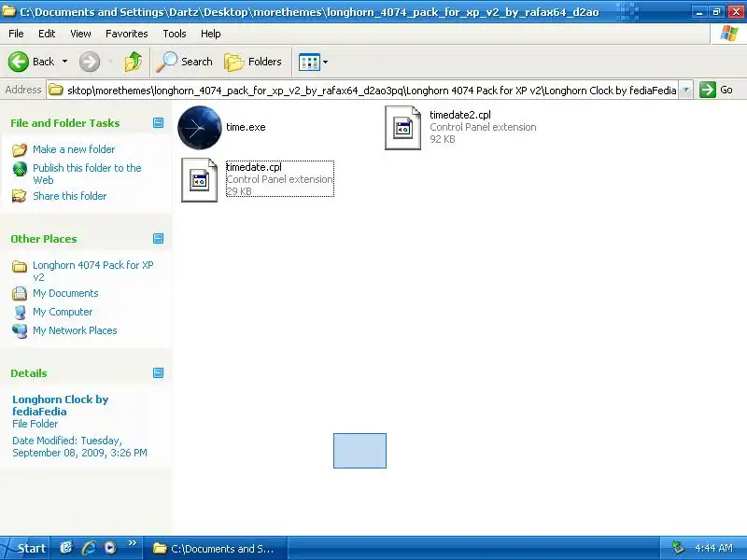Click Share this folder link
747x560 pixels.
[69, 196]
